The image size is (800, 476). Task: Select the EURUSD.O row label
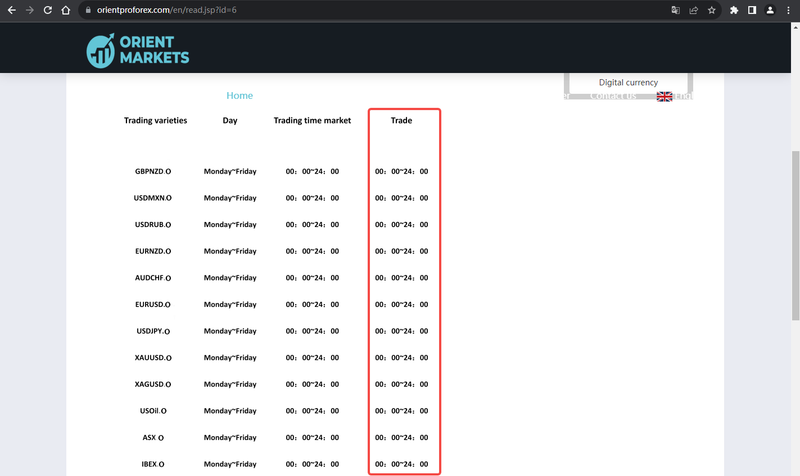click(x=153, y=305)
